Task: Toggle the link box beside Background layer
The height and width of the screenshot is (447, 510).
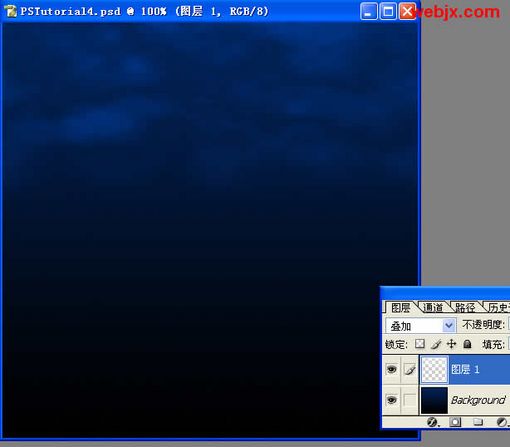Action: pos(409,399)
